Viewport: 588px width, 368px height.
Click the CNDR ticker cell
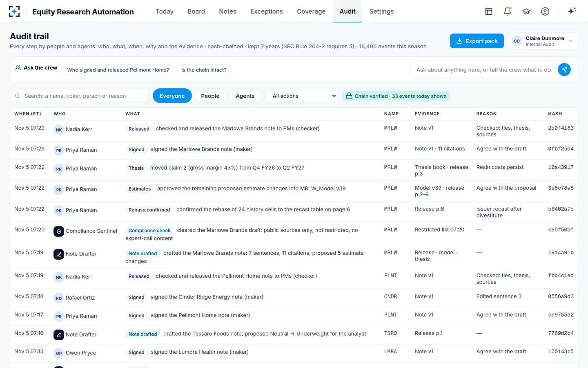(x=390, y=296)
